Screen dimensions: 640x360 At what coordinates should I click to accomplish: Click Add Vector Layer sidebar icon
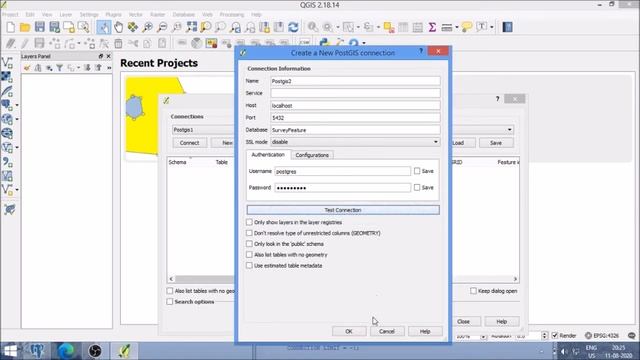[x=7, y=63]
